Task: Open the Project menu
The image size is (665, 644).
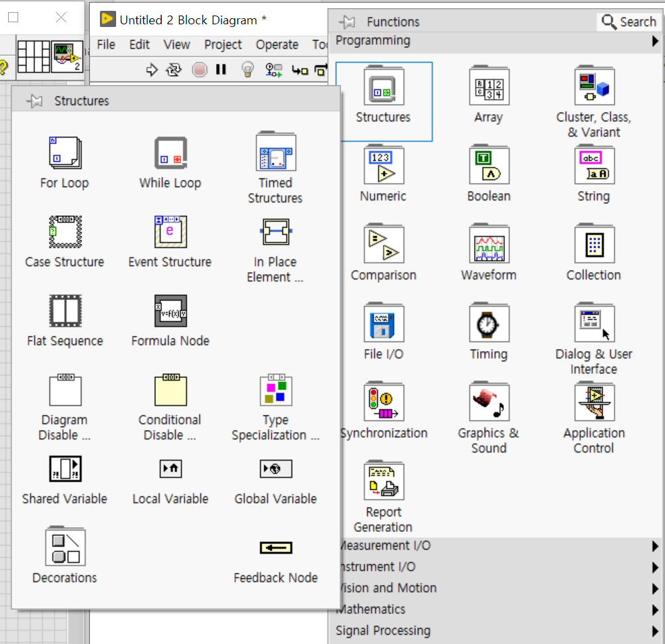Action: [x=223, y=45]
